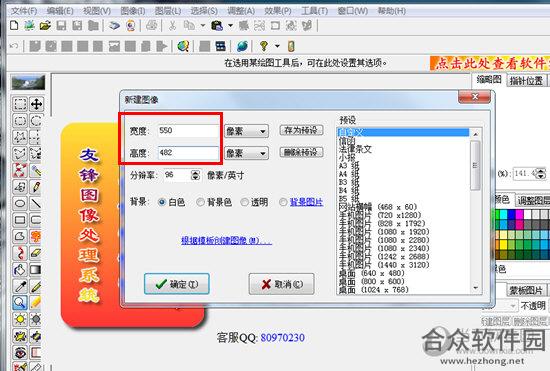The height and width of the screenshot is (371, 550).
Task: Choose the 背景色 background color radio option
Action: (x=200, y=202)
